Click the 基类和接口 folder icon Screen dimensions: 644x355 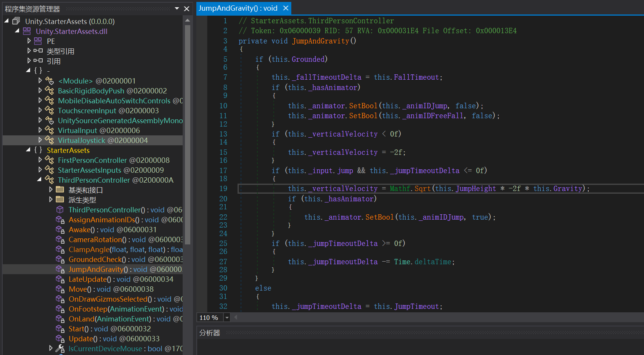tap(60, 190)
